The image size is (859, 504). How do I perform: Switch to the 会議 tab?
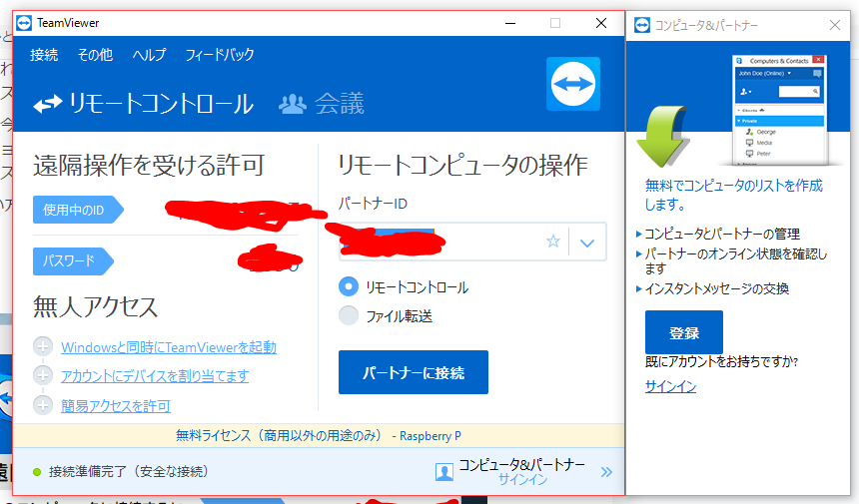tap(322, 104)
